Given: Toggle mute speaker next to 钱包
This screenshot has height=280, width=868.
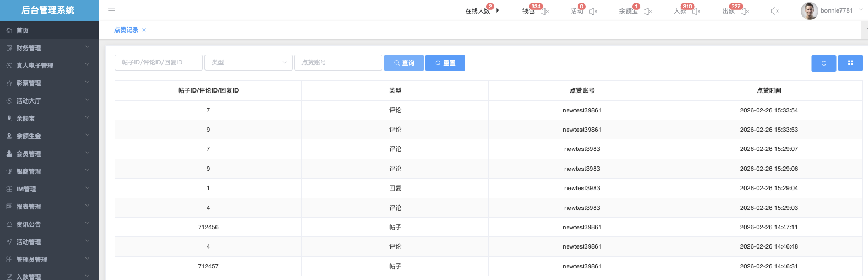Looking at the screenshot, I should (544, 12).
